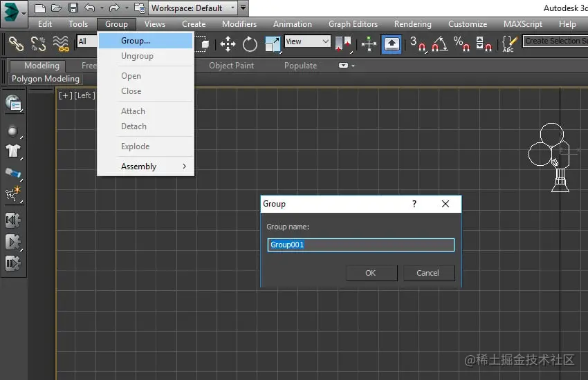Switch to the Object Paint ribbon tab
Screen dimensions: 588x380
click(x=231, y=66)
